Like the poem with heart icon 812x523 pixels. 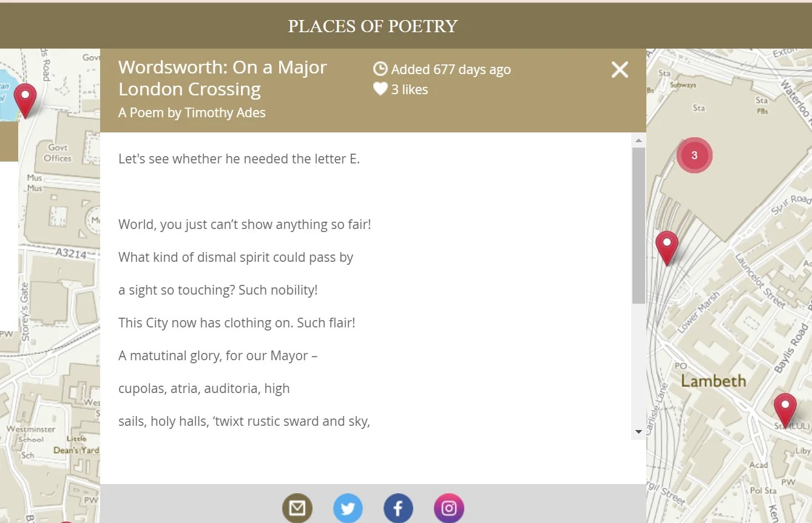pos(380,89)
